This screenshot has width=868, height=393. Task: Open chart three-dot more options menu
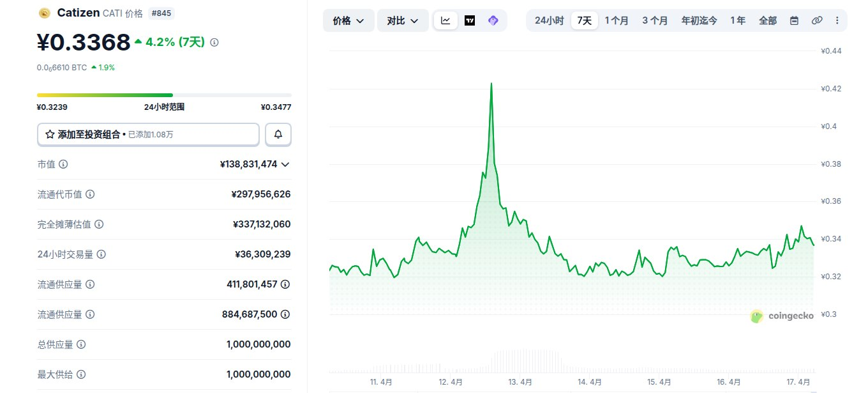click(x=837, y=20)
